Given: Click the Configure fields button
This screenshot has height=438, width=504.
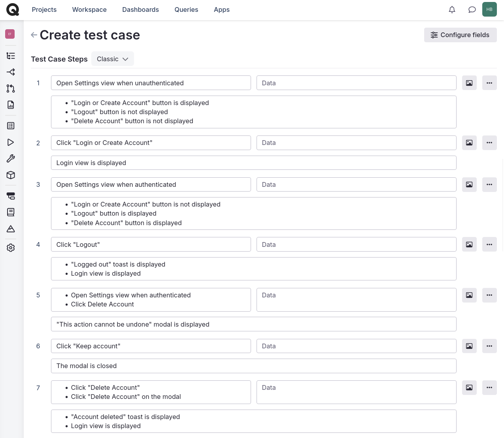Looking at the screenshot, I should [x=460, y=35].
